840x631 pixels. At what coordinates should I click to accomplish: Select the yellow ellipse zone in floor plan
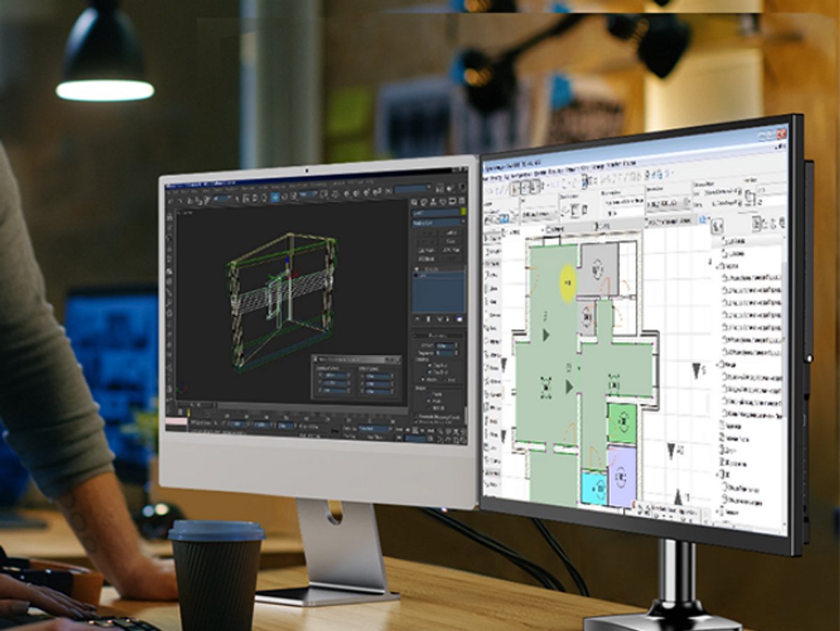(x=568, y=282)
